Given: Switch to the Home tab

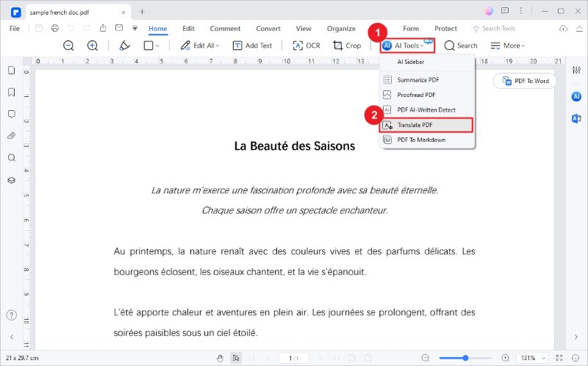Looking at the screenshot, I should pos(158,29).
